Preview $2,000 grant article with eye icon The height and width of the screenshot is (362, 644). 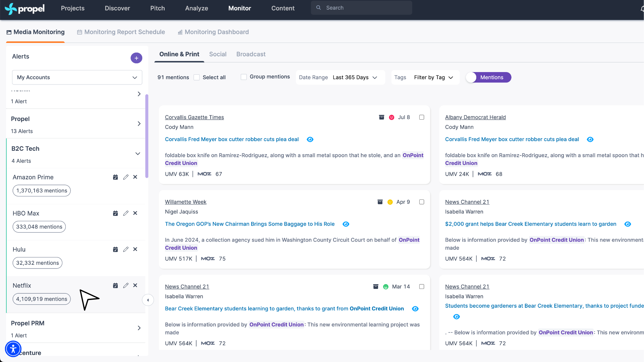tap(628, 224)
